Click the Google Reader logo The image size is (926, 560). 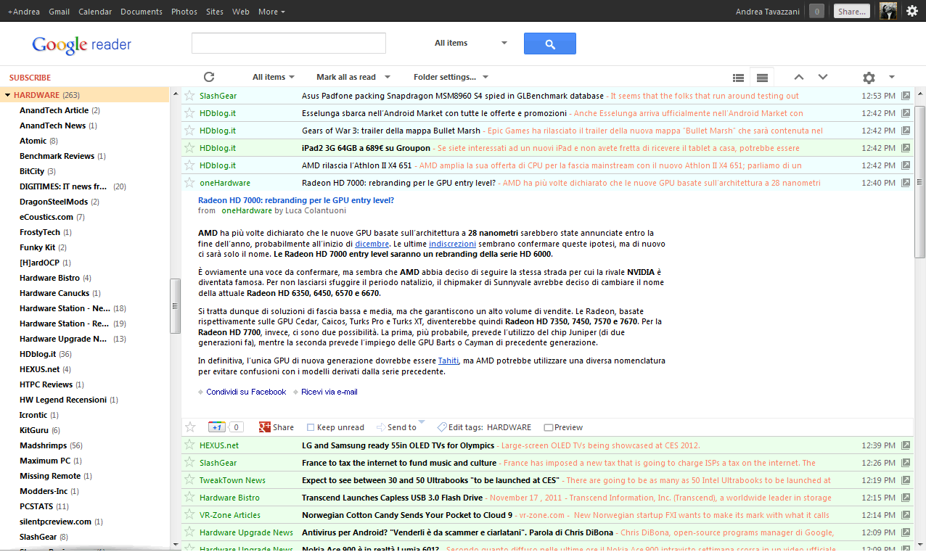point(81,44)
